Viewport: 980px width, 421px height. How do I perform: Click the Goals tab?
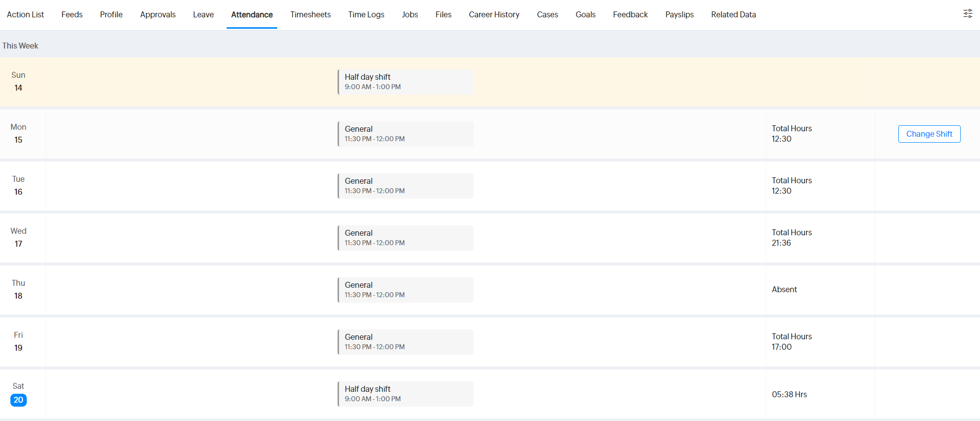(585, 14)
